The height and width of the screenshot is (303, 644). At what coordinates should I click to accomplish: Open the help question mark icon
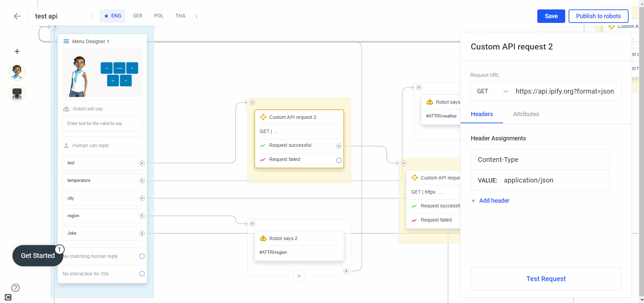tap(15, 288)
